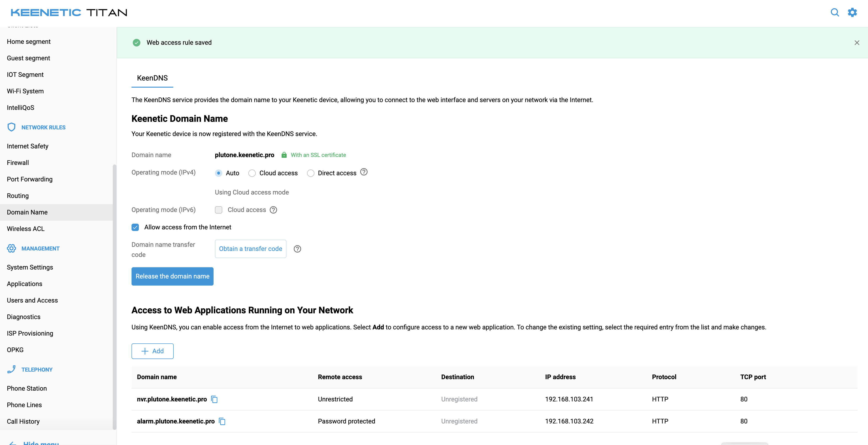Click the Network Rules shield icon

(11, 127)
